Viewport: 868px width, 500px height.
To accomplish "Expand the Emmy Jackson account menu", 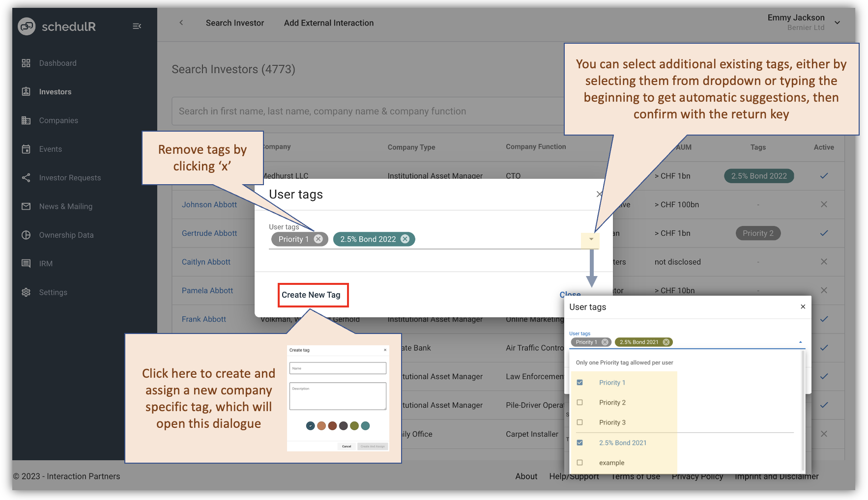I will pos(837,22).
